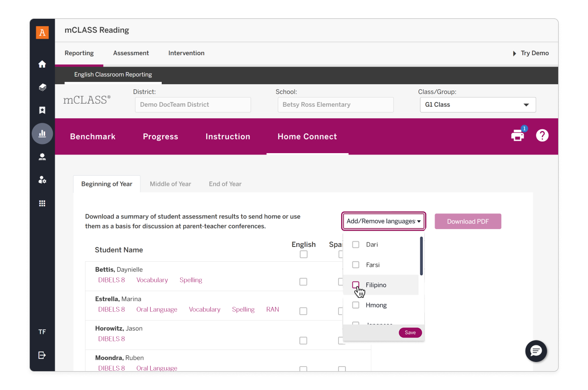Check the Filipino language checkbox
588x390 pixels.
coord(356,285)
